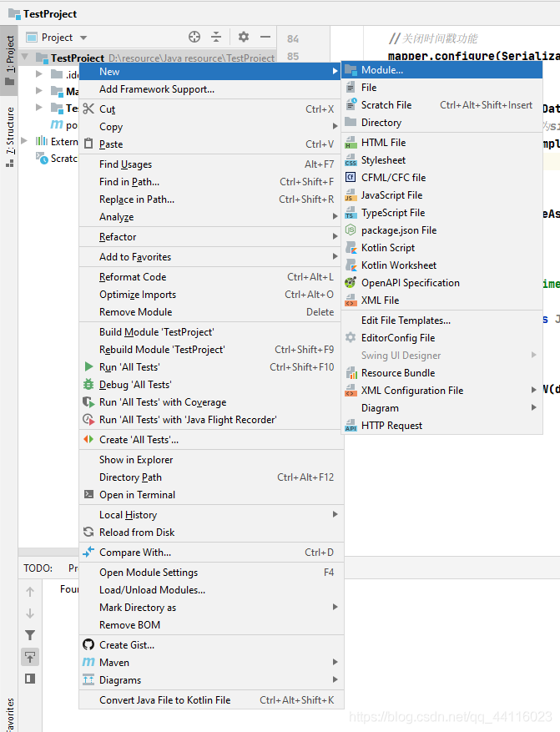Click the Diagrams icon in context menu
The height and width of the screenshot is (732, 560).
click(x=88, y=679)
